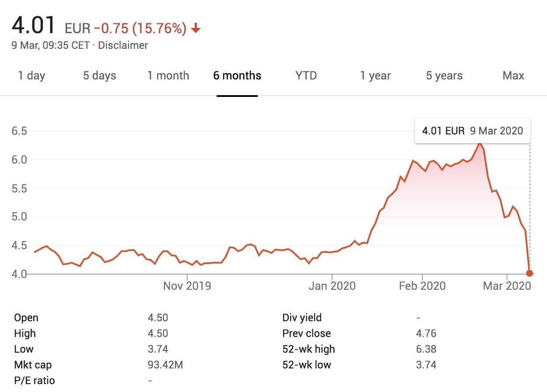
Task: Click the Mar 2020 axis label
Action: [x=507, y=286]
